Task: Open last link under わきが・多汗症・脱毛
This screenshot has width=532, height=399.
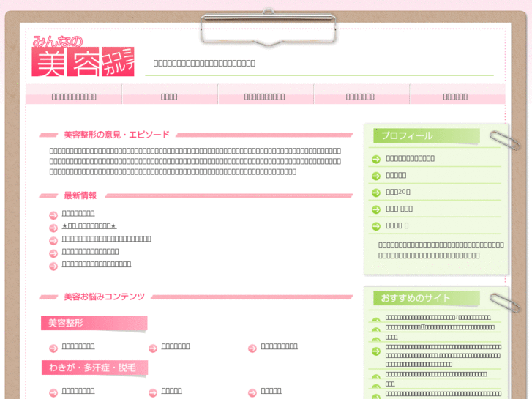Action: click(x=271, y=391)
